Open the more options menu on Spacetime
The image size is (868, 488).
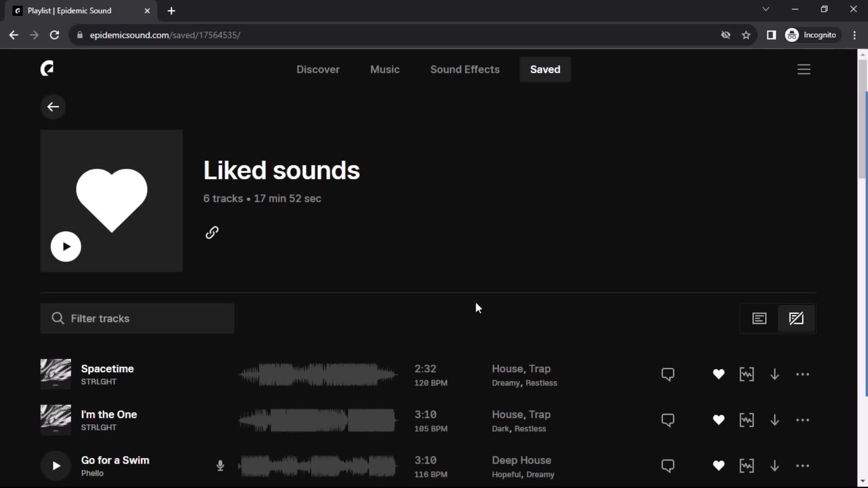click(x=802, y=374)
